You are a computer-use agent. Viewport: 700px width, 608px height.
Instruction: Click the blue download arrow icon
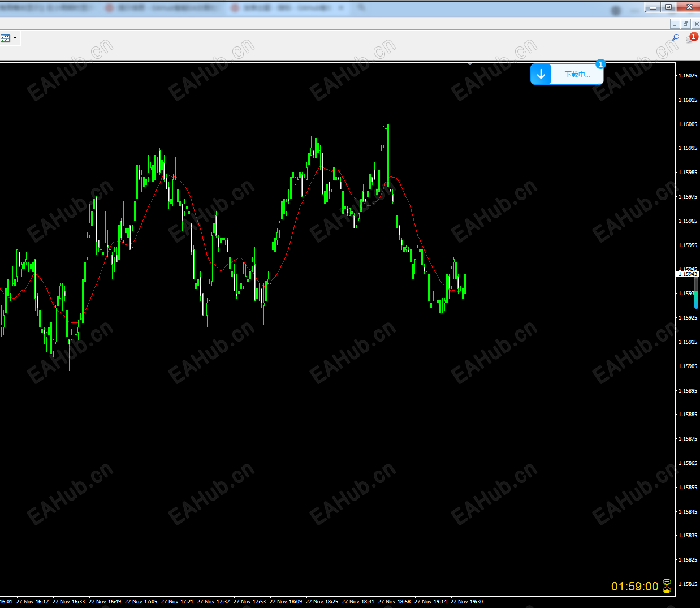[541, 74]
